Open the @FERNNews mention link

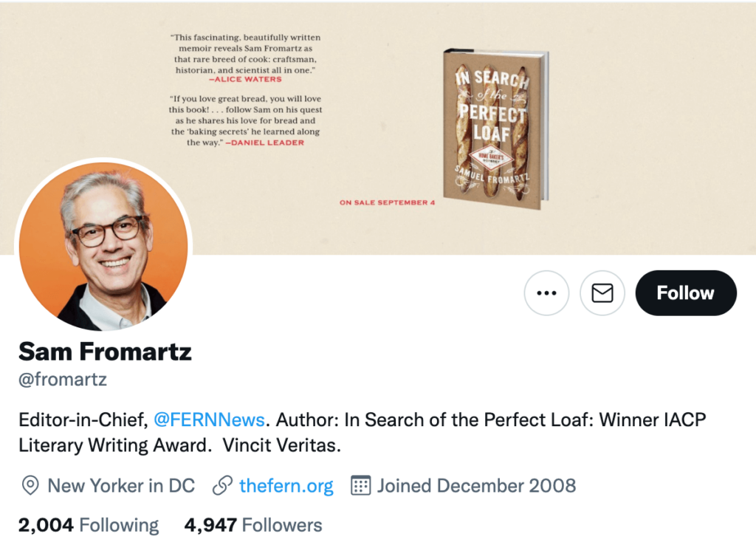209,420
